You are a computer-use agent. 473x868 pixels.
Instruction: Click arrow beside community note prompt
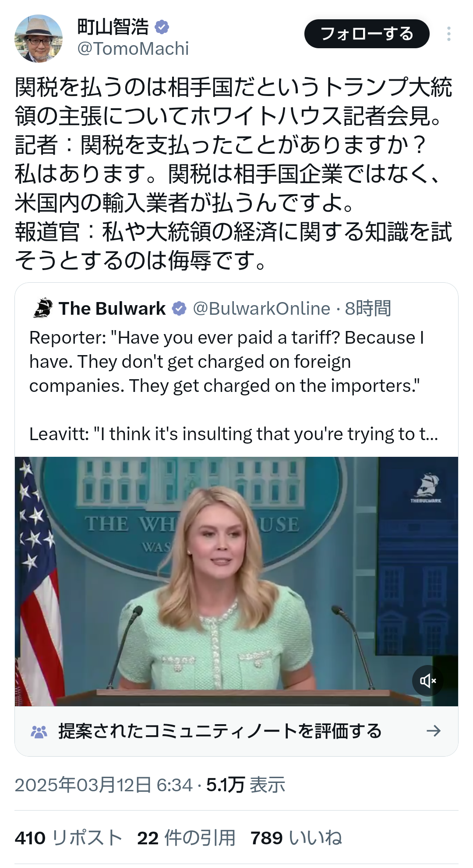433,731
